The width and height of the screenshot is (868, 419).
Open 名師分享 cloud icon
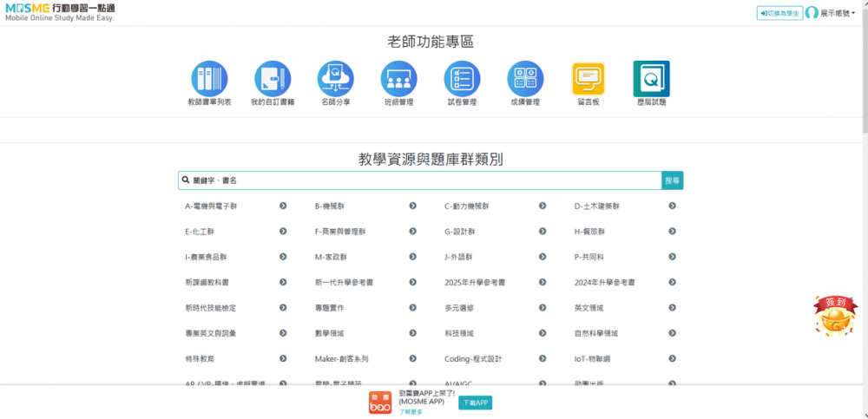pyautogui.click(x=336, y=78)
